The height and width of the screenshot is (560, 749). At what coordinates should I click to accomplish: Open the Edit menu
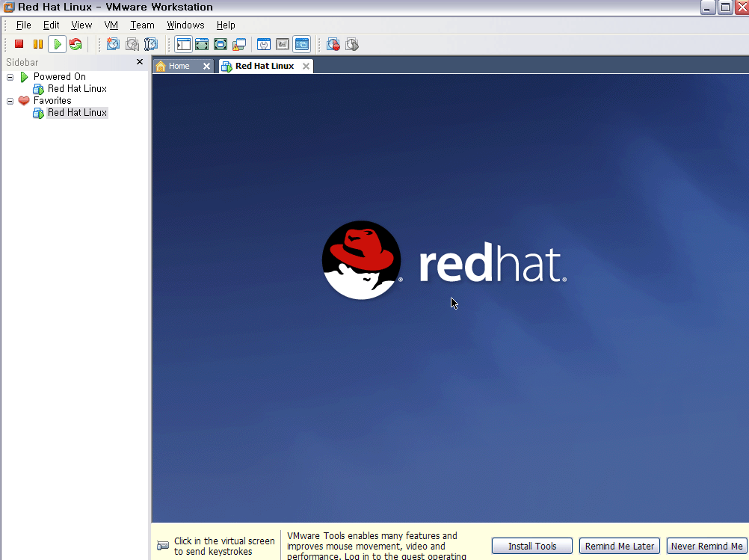[x=51, y=25]
